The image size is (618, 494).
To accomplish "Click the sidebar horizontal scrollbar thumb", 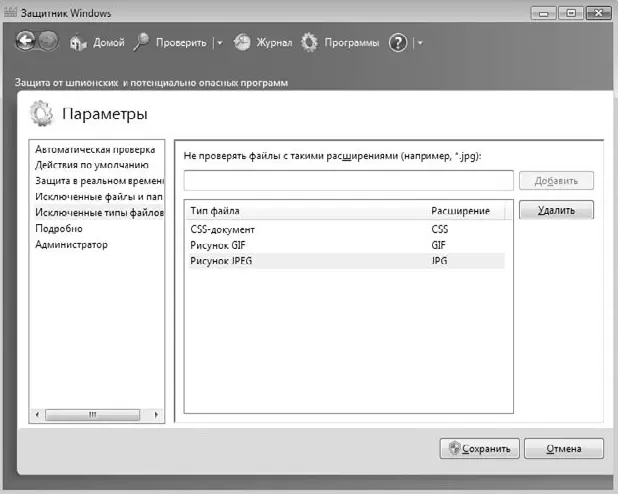I will tap(93, 415).
